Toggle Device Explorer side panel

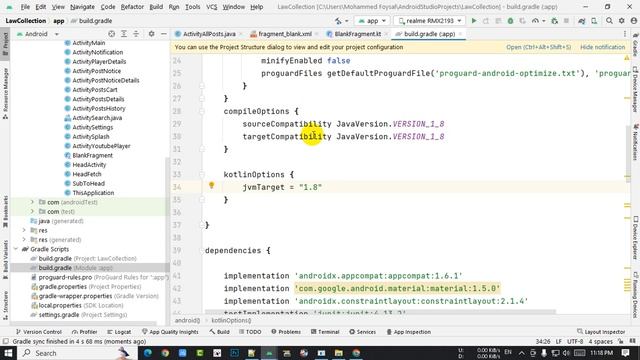pyautogui.click(x=635, y=237)
